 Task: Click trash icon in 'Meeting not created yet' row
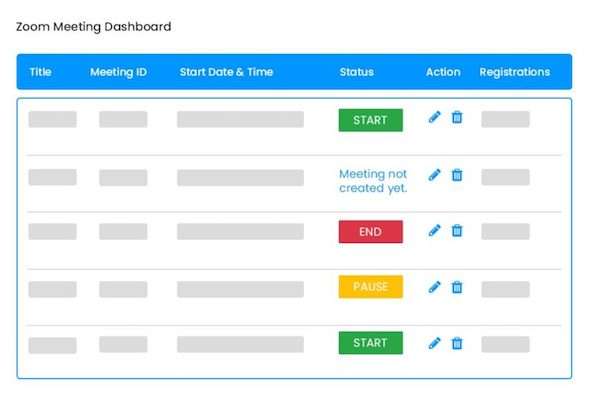457,175
